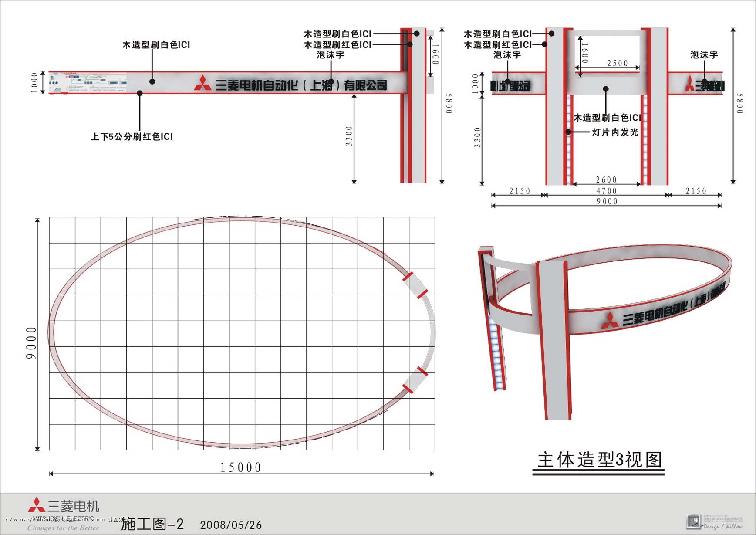756x535 pixels.
Task: Click the 4700 dimension value
Action: click(607, 191)
